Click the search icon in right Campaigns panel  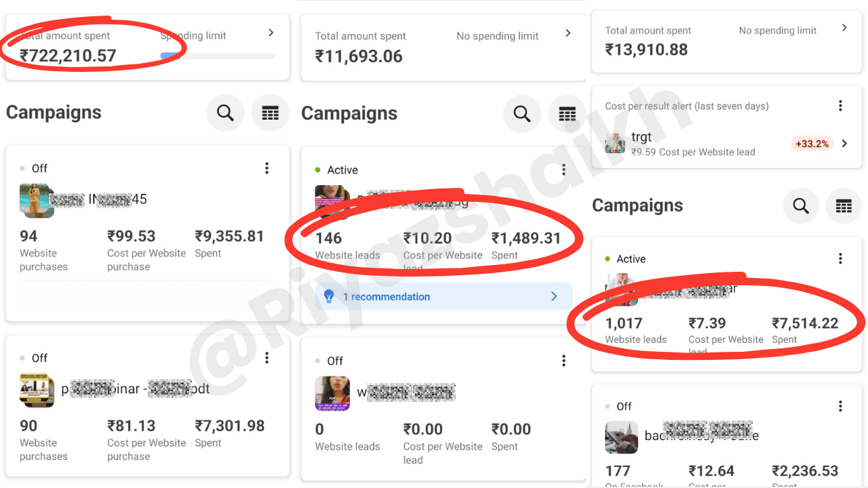tap(801, 206)
